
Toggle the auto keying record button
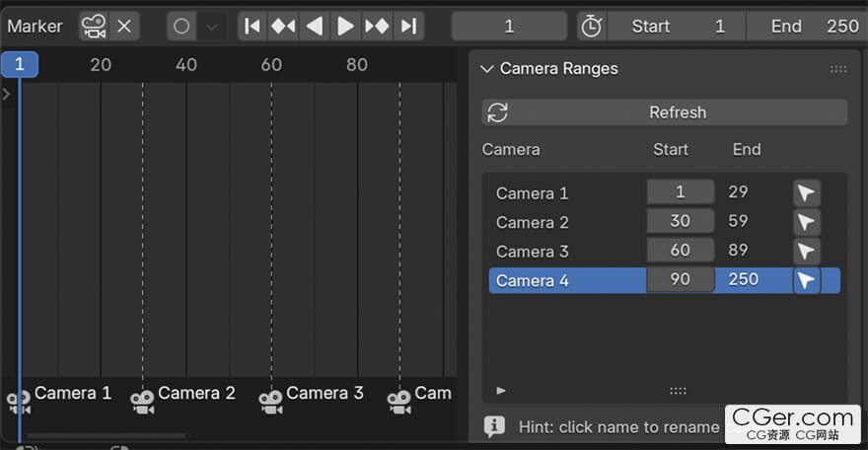click(181, 27)
